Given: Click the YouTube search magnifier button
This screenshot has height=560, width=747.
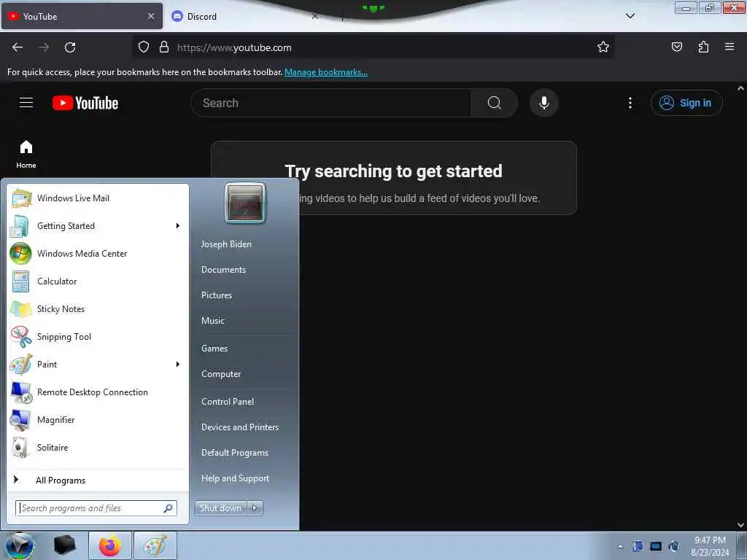Looking at the screenshot, I should (494, 103).
